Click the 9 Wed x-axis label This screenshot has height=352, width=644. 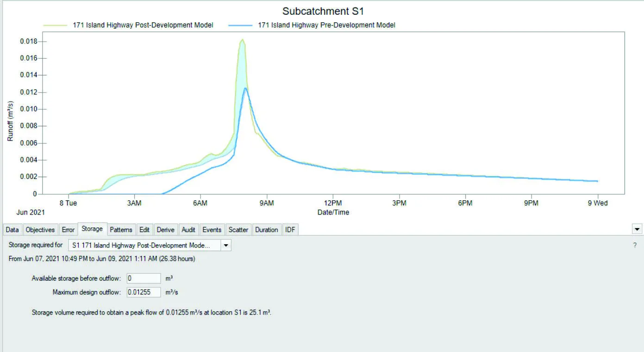coord(598,203)
